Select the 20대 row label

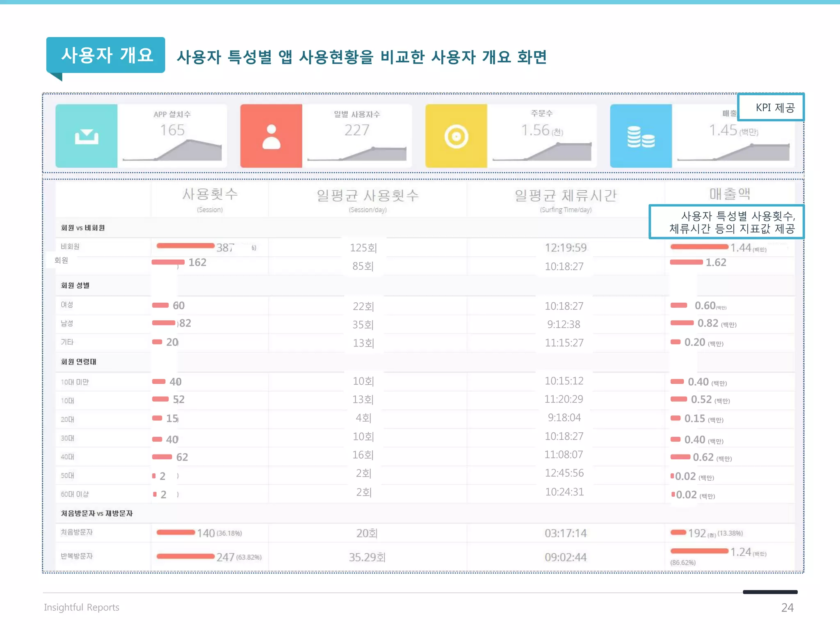[68, 419]
